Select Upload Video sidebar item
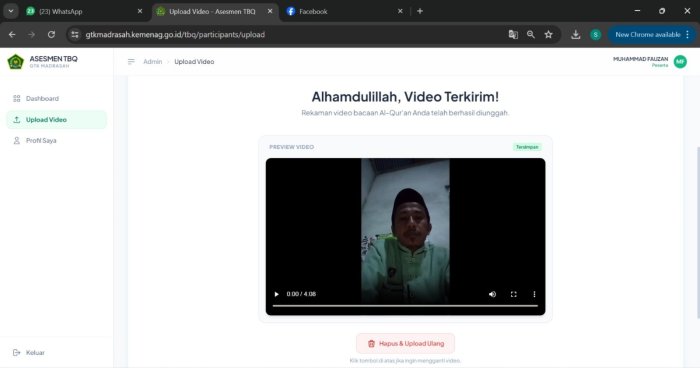Screen dimensions: 700x368 point(57,120)
